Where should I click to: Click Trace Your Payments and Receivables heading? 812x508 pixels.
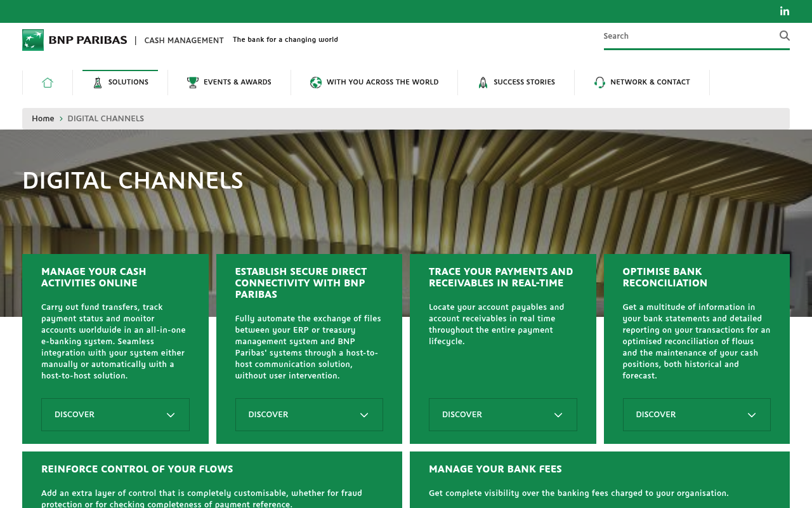(501, 277)
